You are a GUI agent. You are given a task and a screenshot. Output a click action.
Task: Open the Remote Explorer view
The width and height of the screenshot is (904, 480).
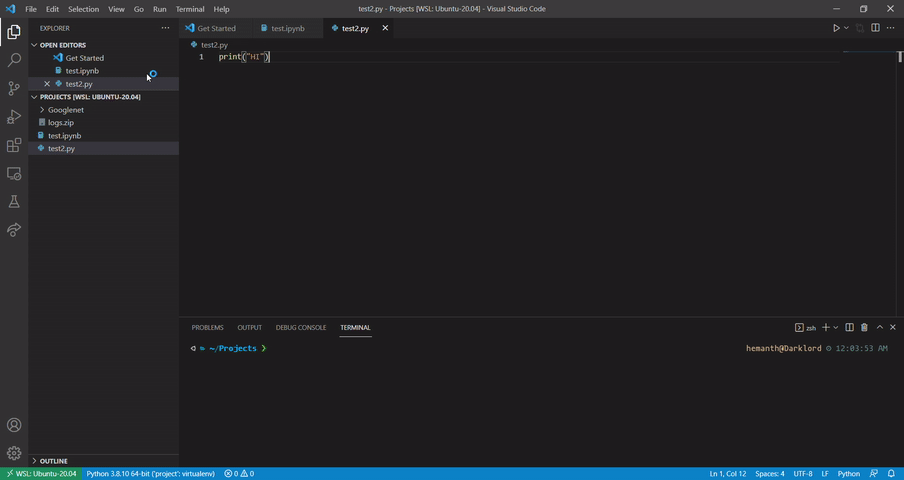pos(14,173)
